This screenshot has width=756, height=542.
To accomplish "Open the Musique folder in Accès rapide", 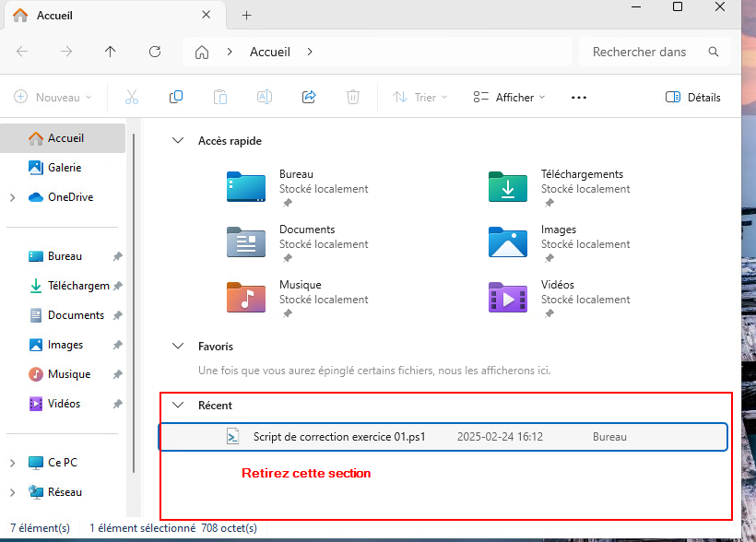I will tap(246, 298).
